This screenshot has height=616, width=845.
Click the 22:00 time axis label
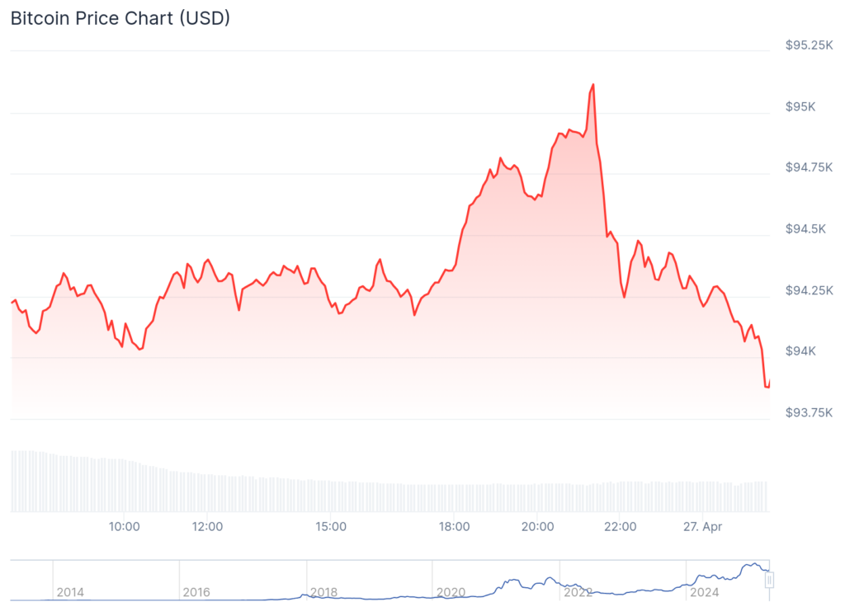point(620,526)
